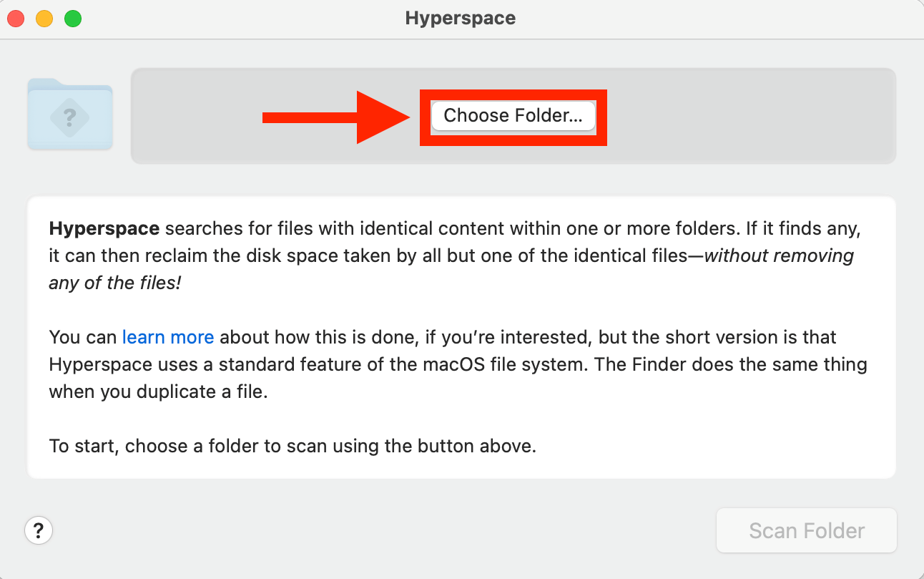Click the italic "without removing any of the files!" text
Screen dimensions: 924x579
tap(780, 256)
